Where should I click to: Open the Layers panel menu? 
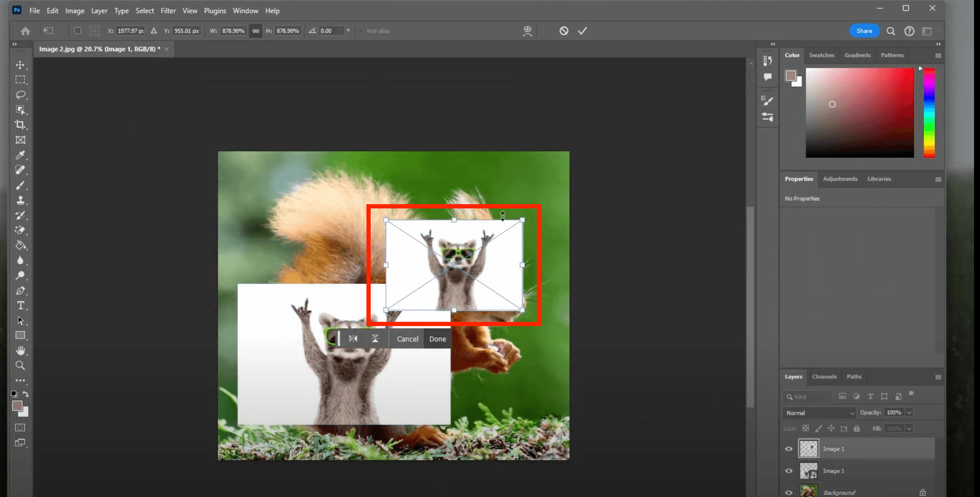point(938,377)
